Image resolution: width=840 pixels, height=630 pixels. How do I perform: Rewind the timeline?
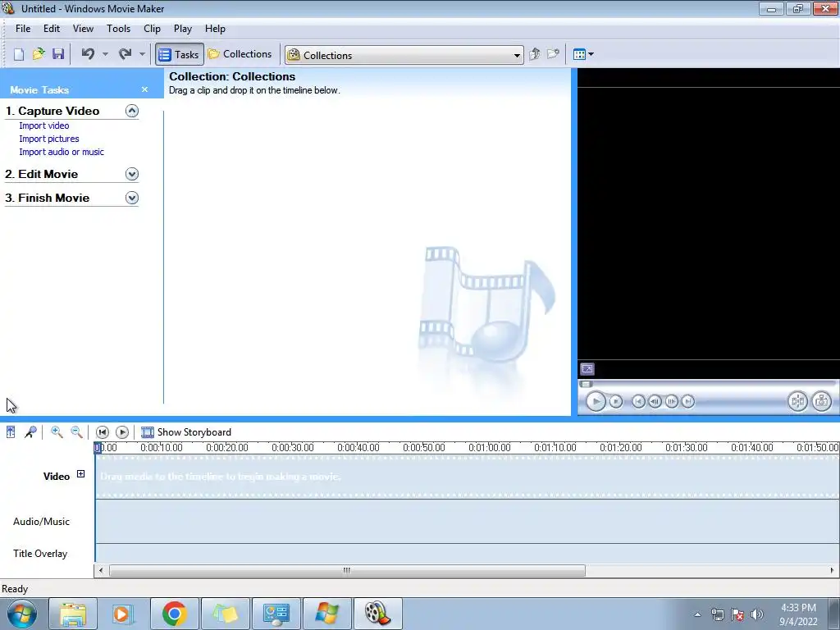coord(102,431)
